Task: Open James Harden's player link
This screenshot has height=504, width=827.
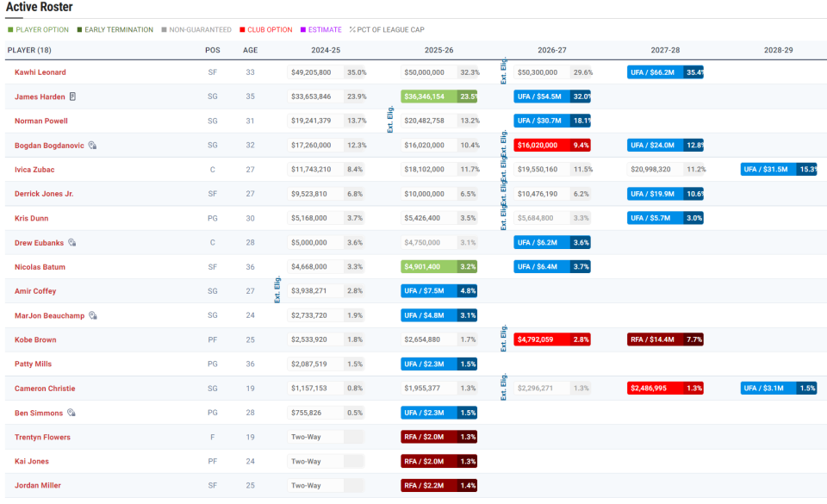Action: click(x=40, y=96)
